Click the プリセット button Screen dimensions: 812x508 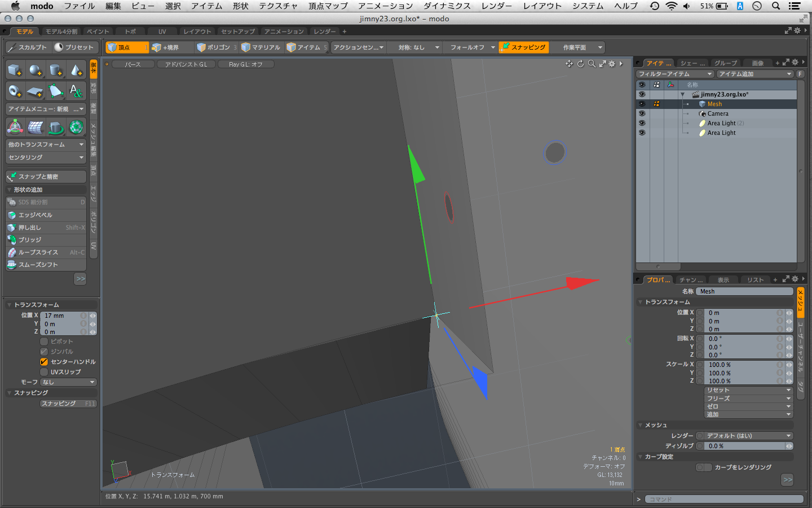(74, 47)
